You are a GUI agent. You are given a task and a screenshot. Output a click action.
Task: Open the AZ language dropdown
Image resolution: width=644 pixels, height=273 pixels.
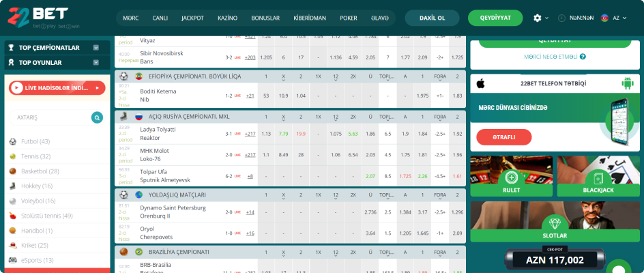click(619, 18)
